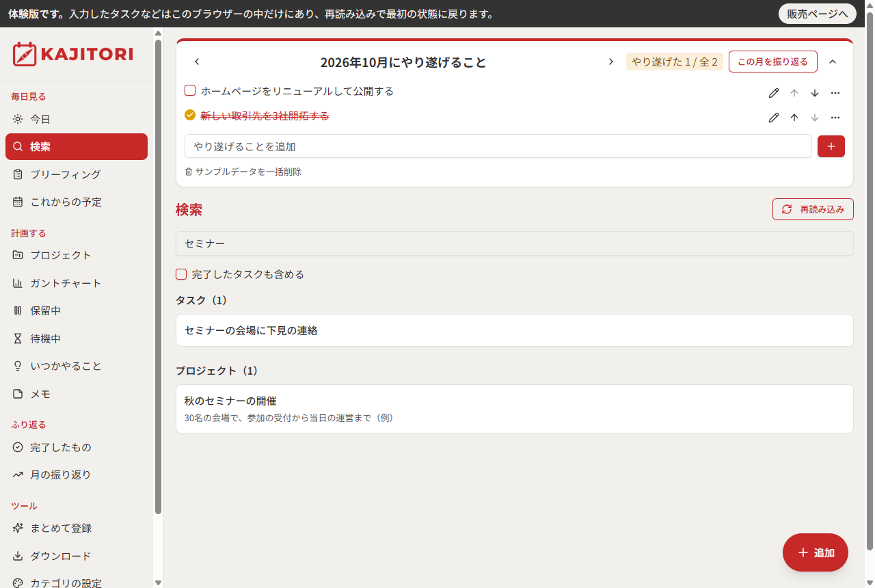The width and height of the screenshot is (875, 588).
Task: Click the red plus add-goal button
Action: (x=831, y=146)
